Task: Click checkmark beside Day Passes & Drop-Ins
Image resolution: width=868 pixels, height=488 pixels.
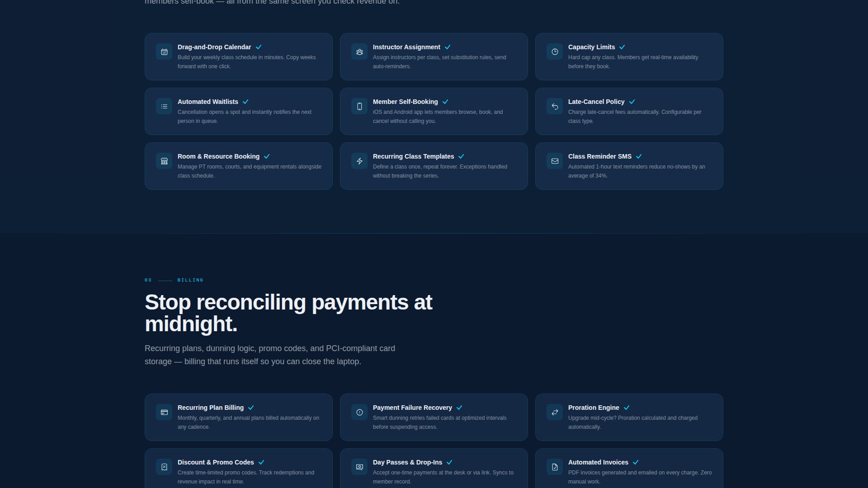Action: click(x=449, y=462)
